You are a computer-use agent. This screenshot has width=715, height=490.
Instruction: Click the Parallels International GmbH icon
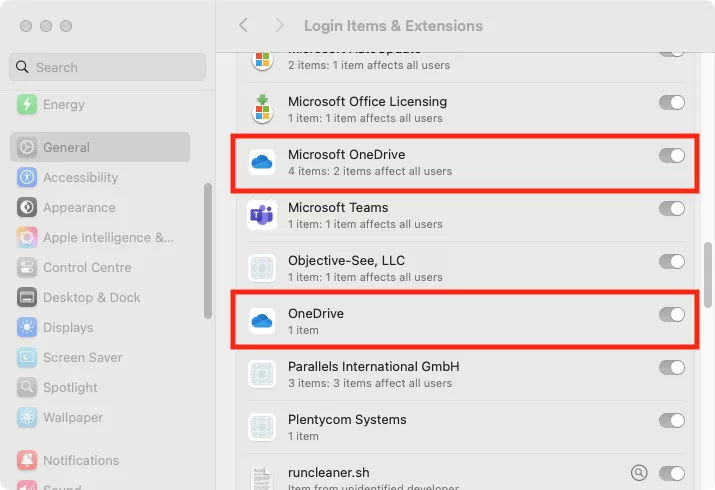[x=262, y=374]
